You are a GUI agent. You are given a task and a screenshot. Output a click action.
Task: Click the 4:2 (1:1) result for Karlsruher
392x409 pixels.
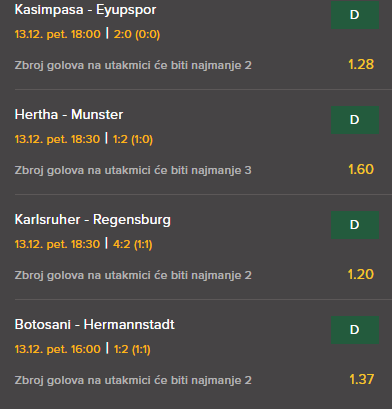(x=133, y=244)
